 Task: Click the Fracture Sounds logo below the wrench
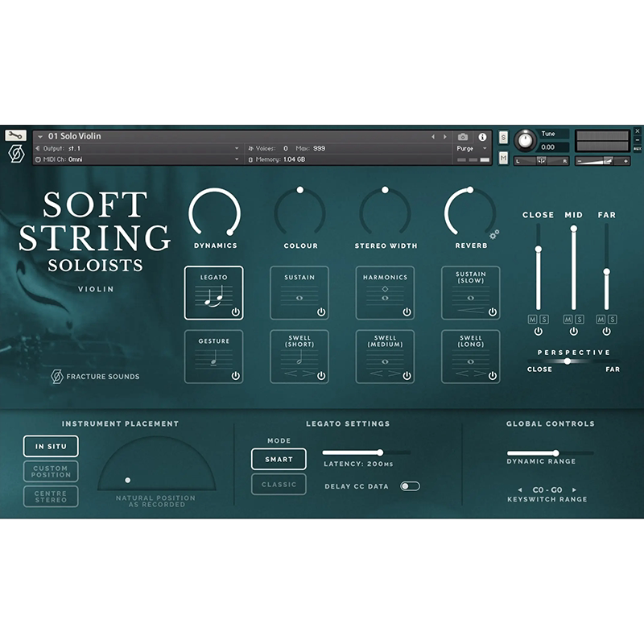click(16, 154)
